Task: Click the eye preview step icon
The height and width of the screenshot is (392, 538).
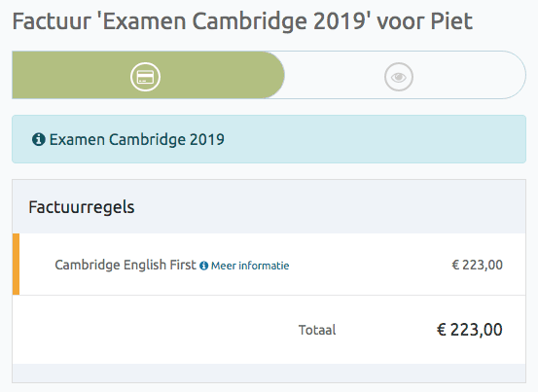Action: [x=399, y=77]
